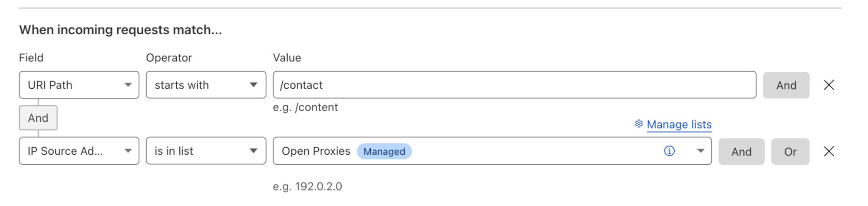This screenshot has height=206, width=868.
Task: Click the gear icon beside Manage lists
Action: coord(638,124)
